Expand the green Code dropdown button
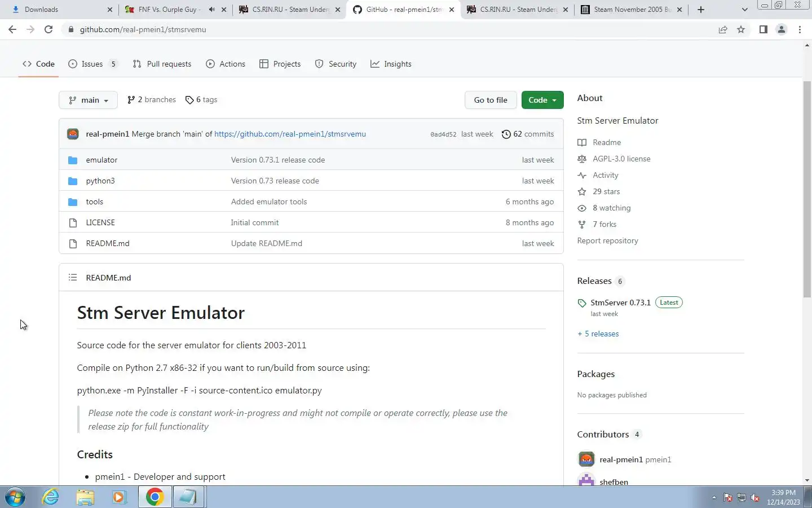The height and width of the screenshot is (508, 812). point(542,100)
